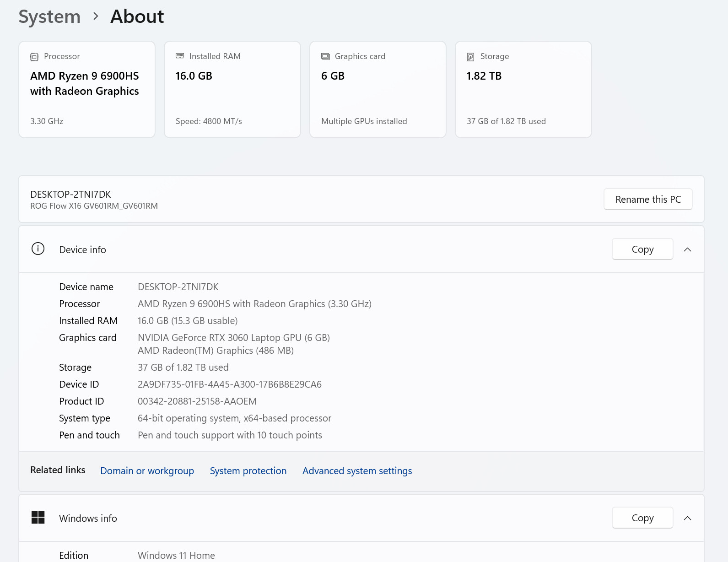Collapse the Windows info section
The image size is (728, 562).
[x=687, y=518]
